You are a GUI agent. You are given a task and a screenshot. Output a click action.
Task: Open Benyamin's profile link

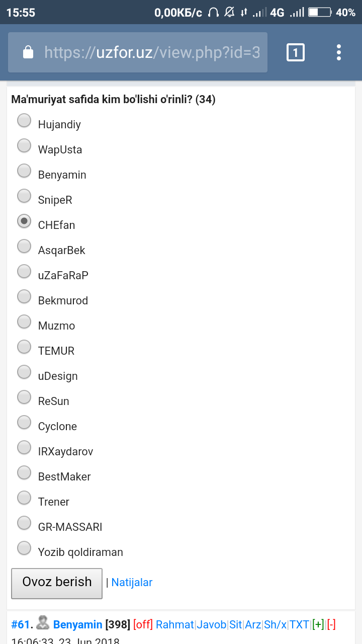click(77, 624)
